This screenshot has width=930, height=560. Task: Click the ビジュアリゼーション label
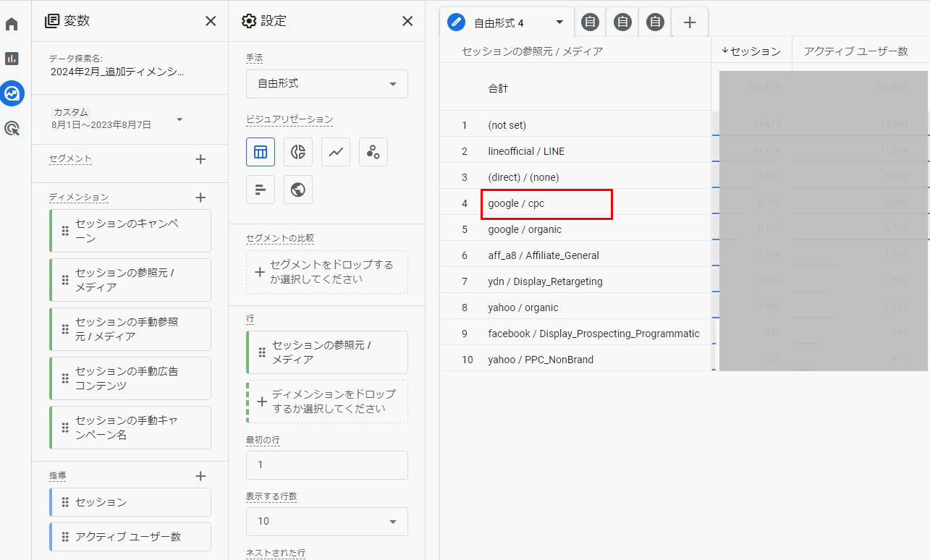pos(289,119)
